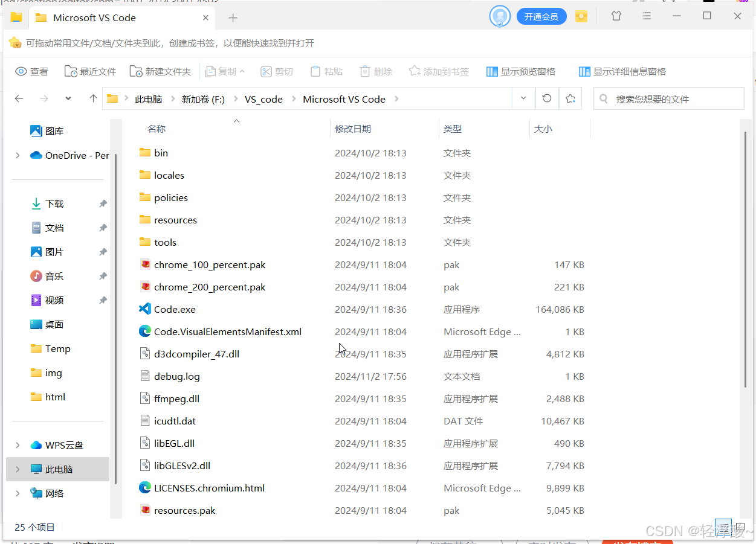Switch to details list view icon at bottom
Image resolution: width=756 pixels, height=544 pixels.
coord(723,526)
